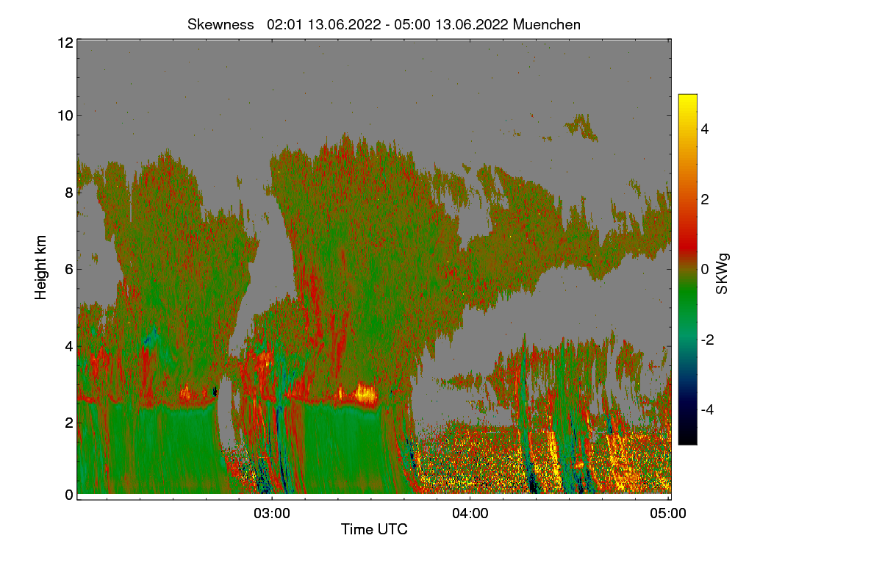882x588 pixels.
Task: Click the 03:00 time tick label
Action: [272, 513]
